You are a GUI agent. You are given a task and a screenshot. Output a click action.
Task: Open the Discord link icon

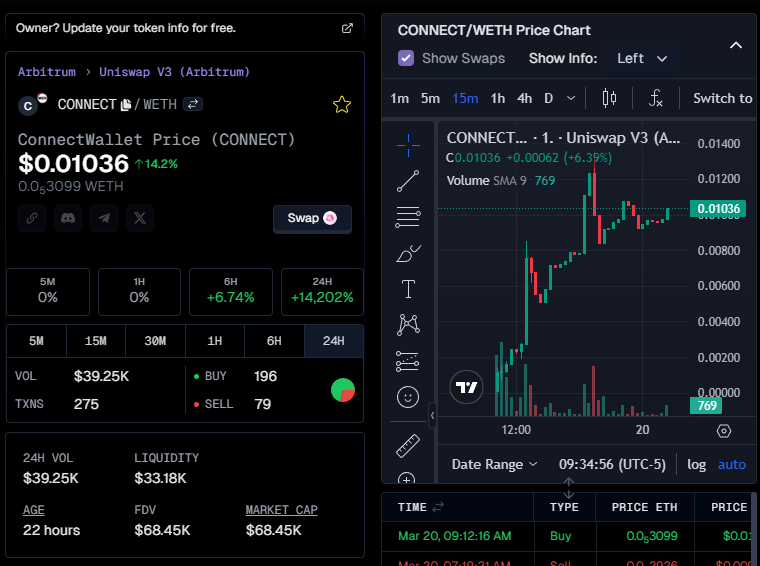[68, 218]
